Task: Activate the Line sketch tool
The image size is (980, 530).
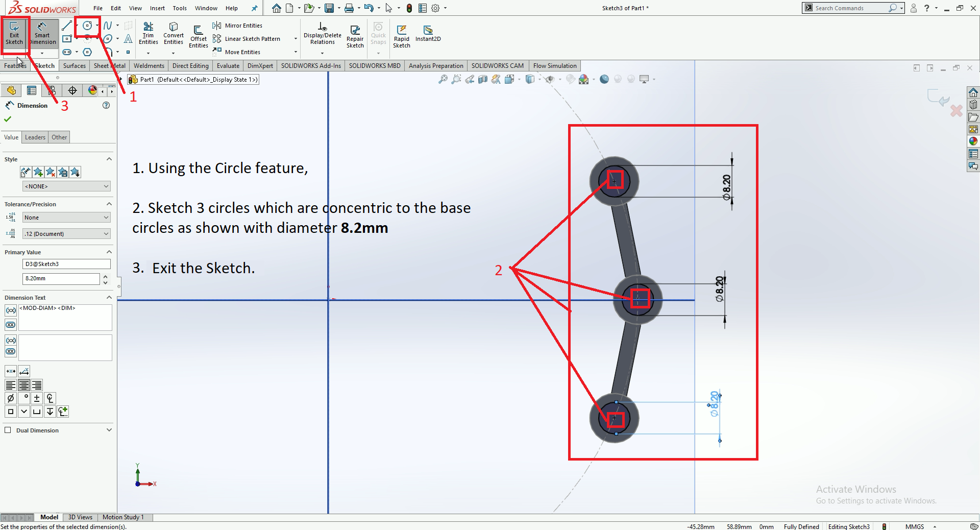Action: 67,26
